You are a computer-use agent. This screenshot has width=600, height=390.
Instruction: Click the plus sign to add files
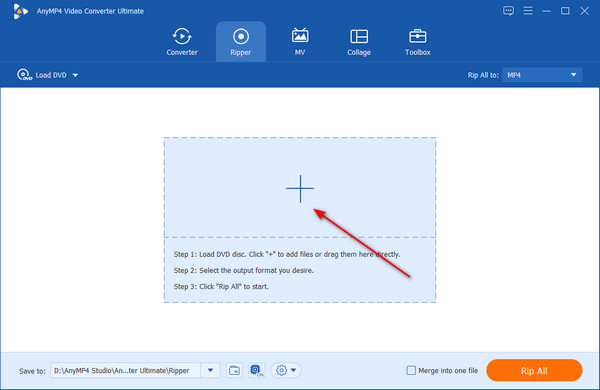pyautogui.click(x=300, y=188)
